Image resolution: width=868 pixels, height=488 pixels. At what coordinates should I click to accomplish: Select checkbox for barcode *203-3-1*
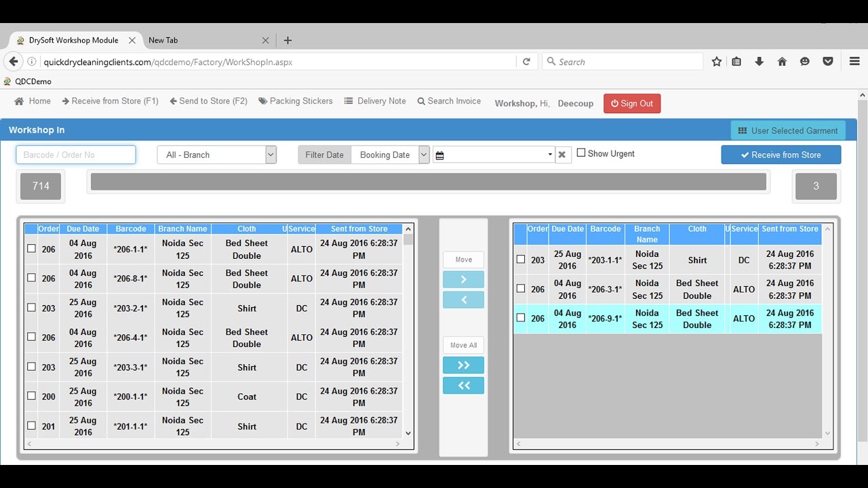[31, 367]
